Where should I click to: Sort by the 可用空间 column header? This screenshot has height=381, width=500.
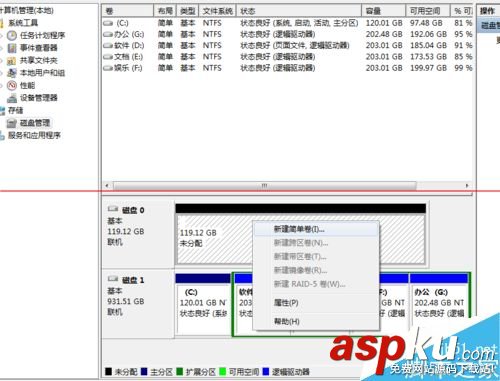pos(428,11)
